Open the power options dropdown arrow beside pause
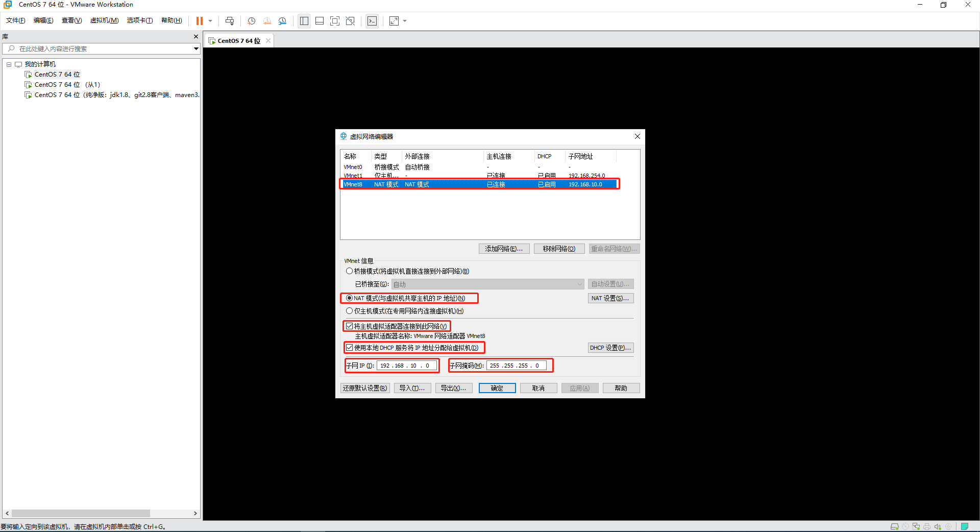 [210, 21]
